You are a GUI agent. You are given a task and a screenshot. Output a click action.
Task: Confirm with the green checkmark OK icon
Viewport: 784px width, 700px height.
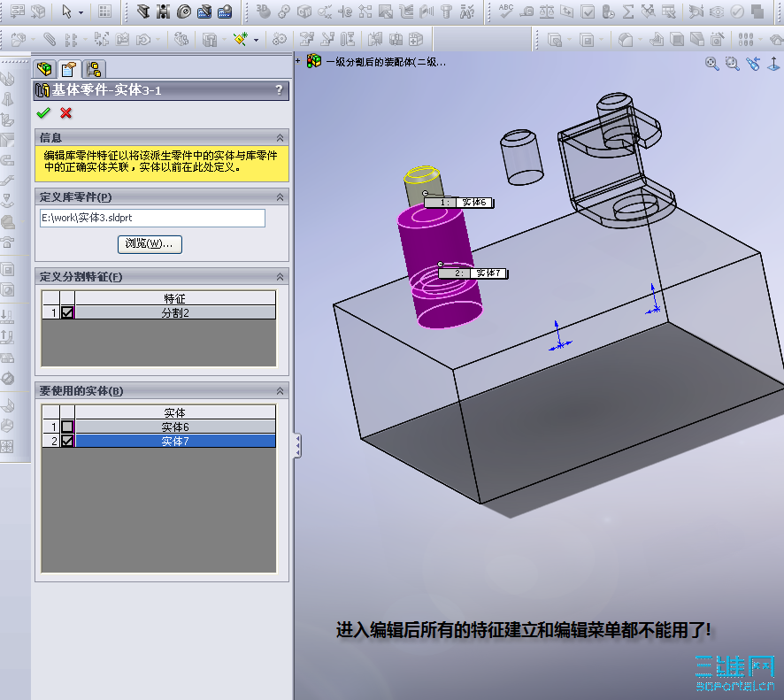43,113
